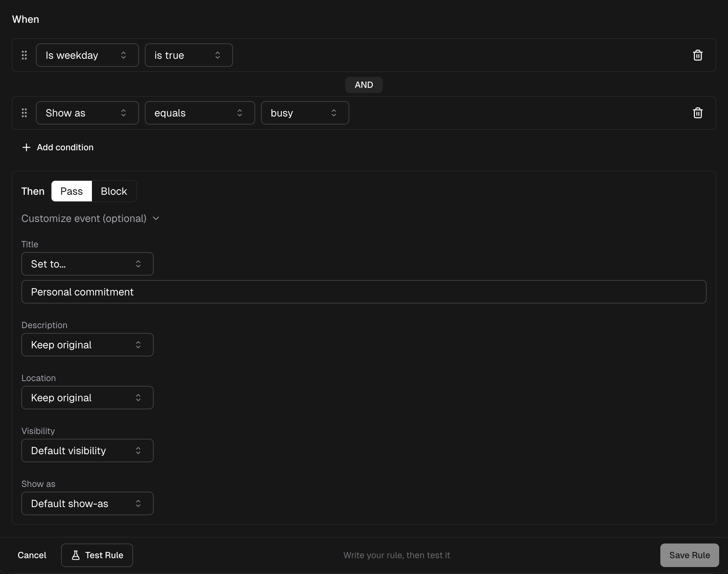Open the Default show-as dropdown
The width and height of the screenshot is (728, 574).
click(x=88, y=503)
